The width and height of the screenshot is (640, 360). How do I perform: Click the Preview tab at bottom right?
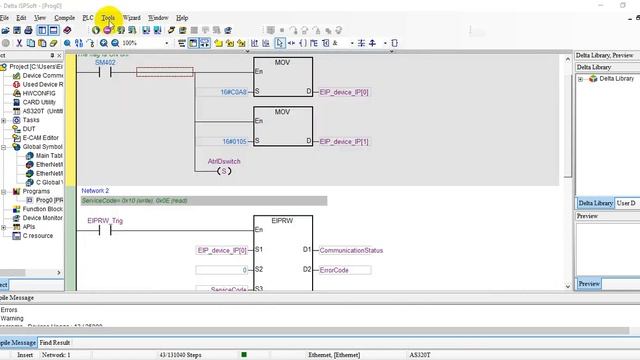click(x=589, y=284)
